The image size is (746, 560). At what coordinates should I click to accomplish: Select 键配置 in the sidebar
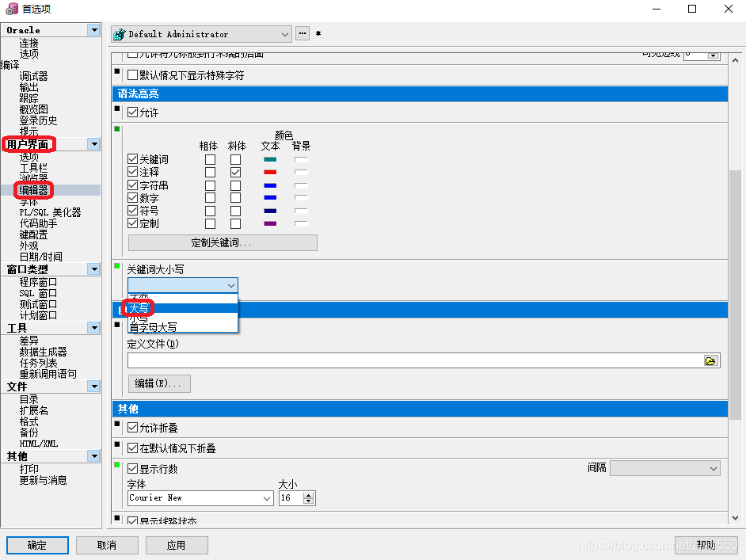[33, 234]
